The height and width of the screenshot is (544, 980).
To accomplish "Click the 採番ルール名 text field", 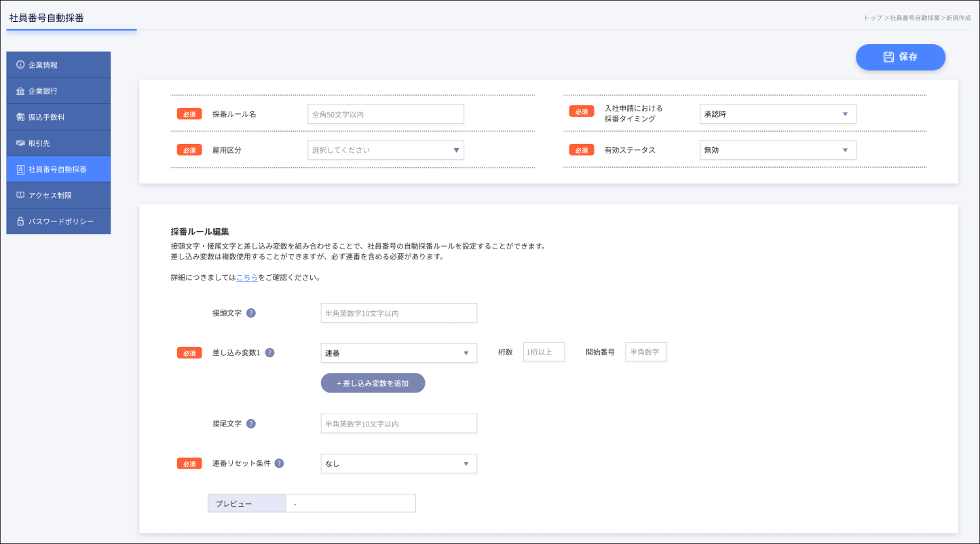I will click(x=385, y=114).
